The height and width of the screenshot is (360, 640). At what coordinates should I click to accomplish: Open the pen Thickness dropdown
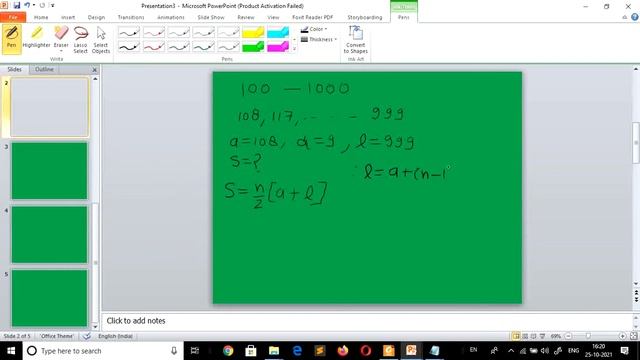click(x=319, y=40)
